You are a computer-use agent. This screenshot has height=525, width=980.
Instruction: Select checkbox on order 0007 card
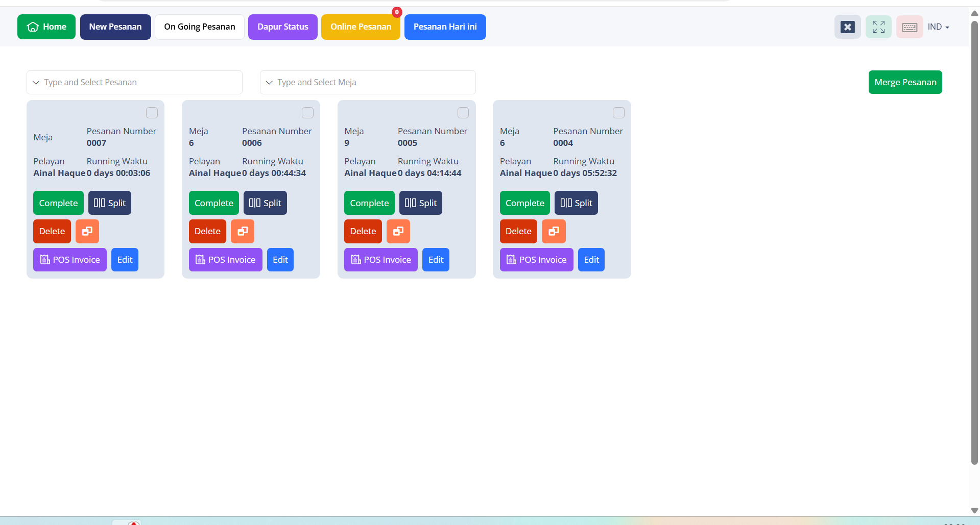tap(152, 113)
